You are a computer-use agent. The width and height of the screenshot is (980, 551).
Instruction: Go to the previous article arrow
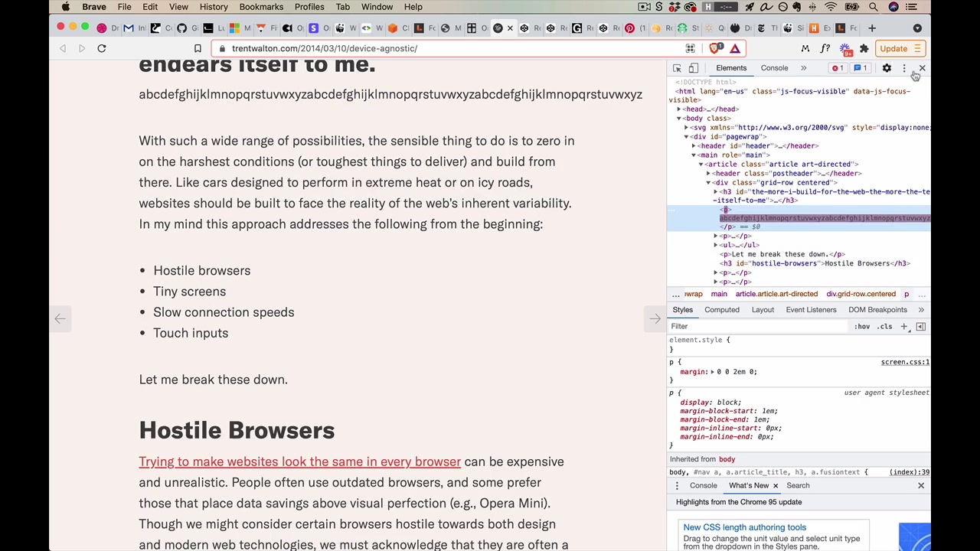60,318
